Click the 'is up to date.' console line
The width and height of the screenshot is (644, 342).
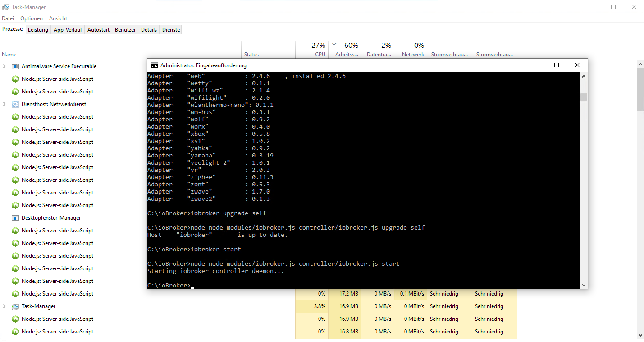point(217,235)
